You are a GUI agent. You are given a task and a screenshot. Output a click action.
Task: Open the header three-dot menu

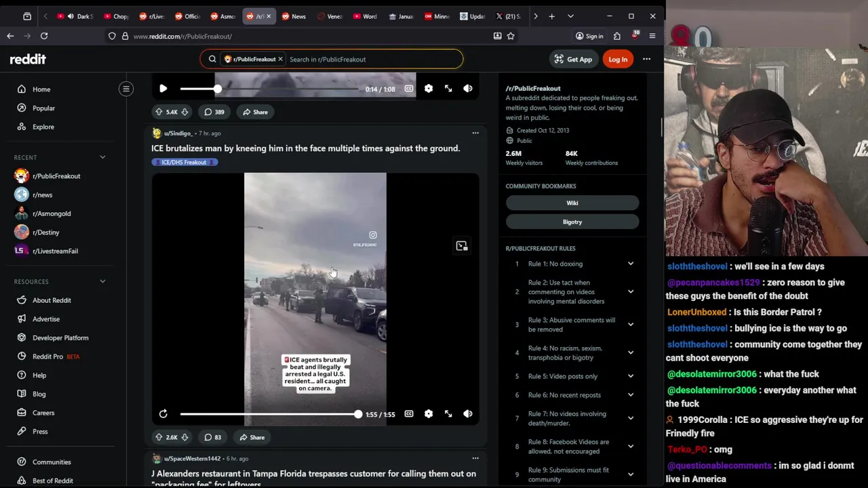(x=647, y=59)
